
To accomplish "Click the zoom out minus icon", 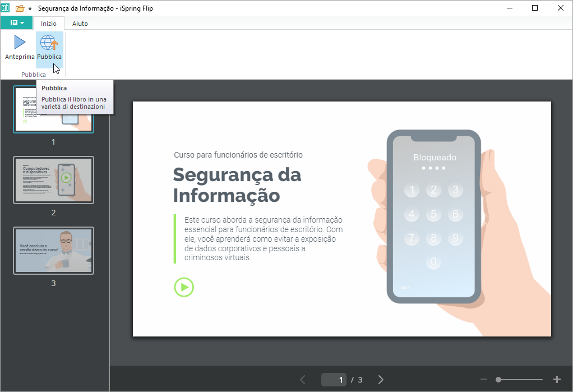I will click(484, 380).
